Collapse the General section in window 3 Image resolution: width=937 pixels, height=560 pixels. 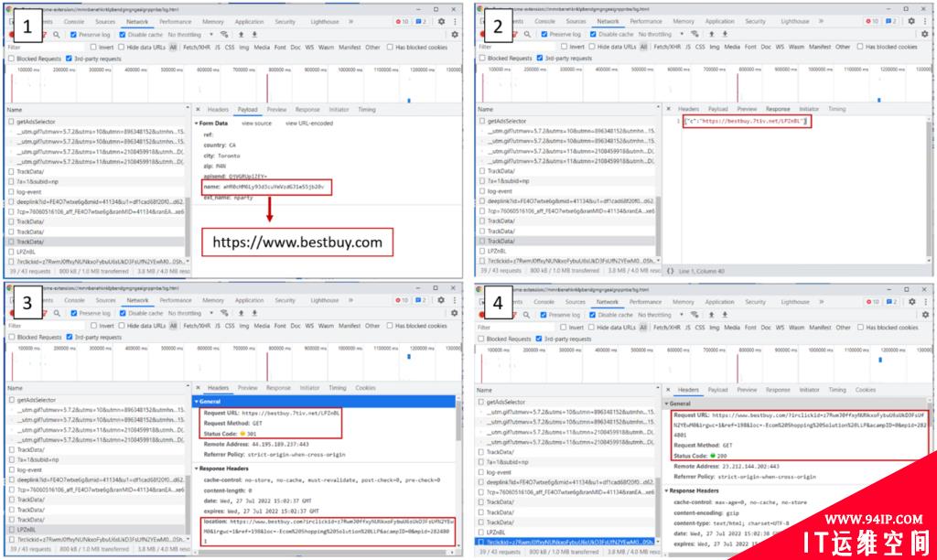tap(197, 402)
